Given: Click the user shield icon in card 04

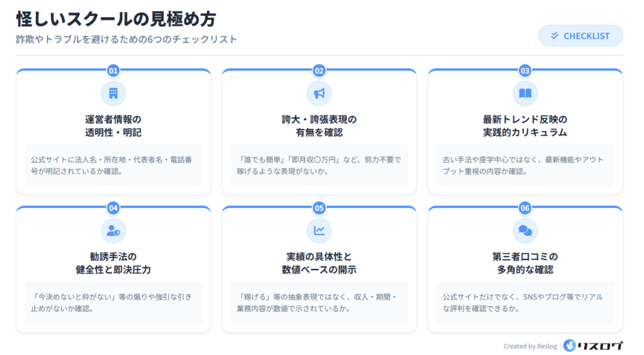Looking at the screenshot, I should click(x=113, y=231).
